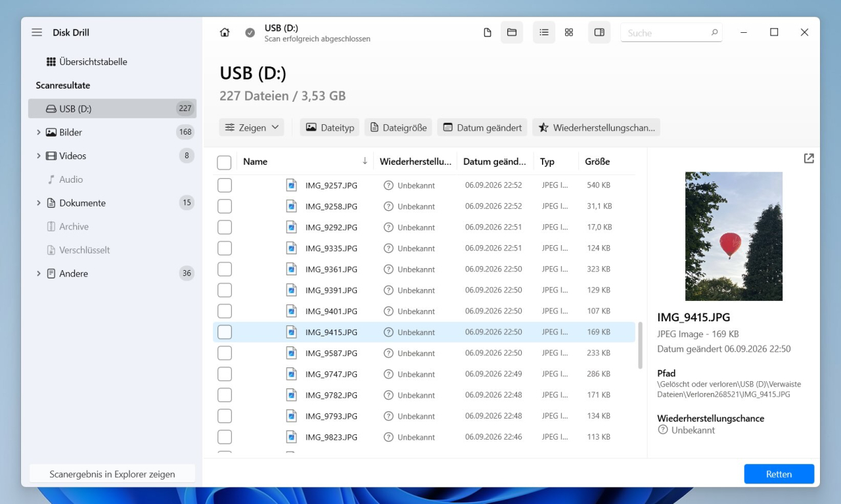Image resolution: width=841 pixels, height=504 pixels.
Task: Click file icon of IMG_9335.JPG
Action: pos(291,248)
